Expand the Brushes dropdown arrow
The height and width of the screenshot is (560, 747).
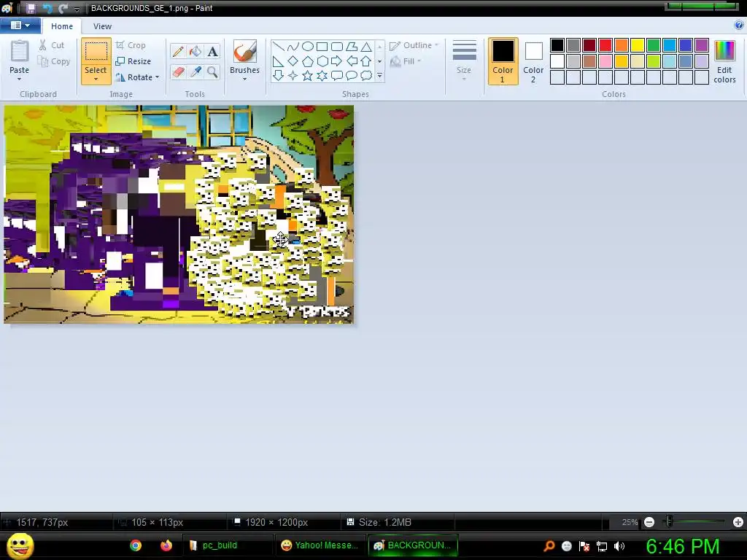click(x=244, y=79)
